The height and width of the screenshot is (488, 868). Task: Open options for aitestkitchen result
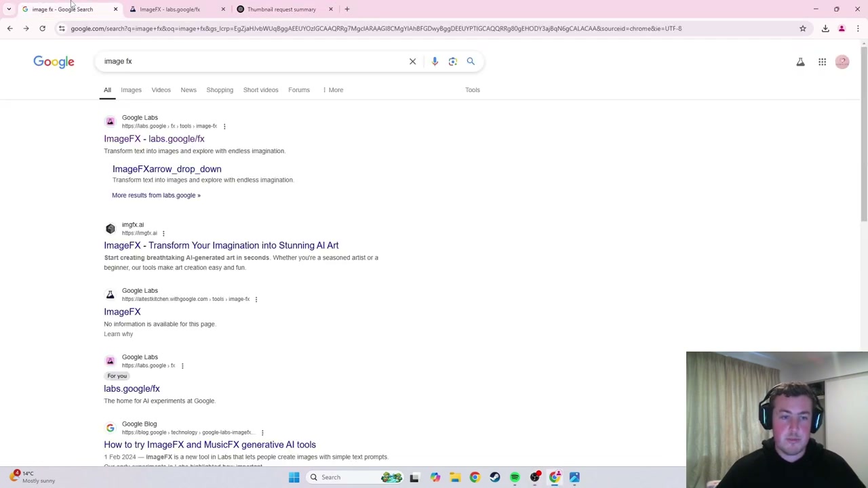[256, 299]
